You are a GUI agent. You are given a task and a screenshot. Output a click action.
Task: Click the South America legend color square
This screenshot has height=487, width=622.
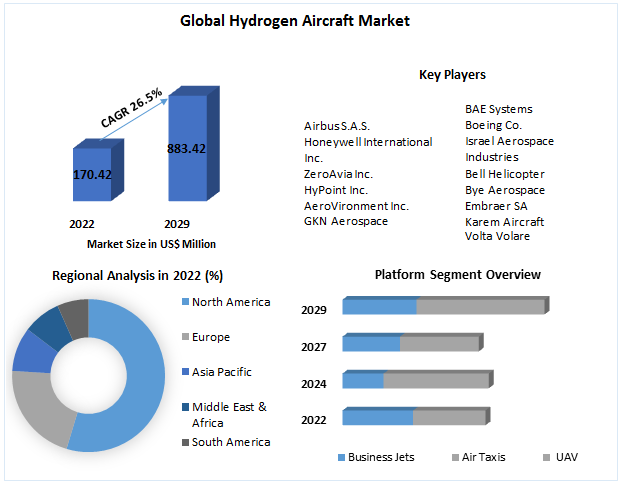pyautogui.click(x=184, y=442)
